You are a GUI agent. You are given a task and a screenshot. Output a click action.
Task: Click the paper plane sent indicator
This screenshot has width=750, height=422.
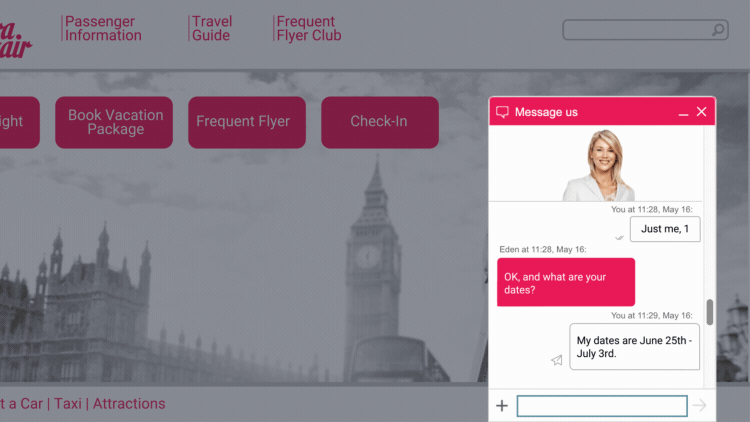pos(556,360)
